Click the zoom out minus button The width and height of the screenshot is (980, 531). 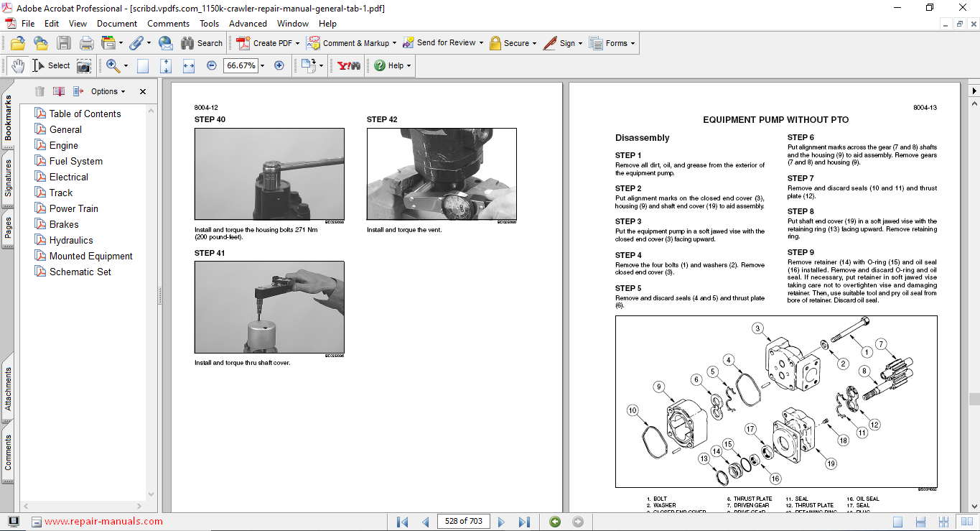point(212,65)
